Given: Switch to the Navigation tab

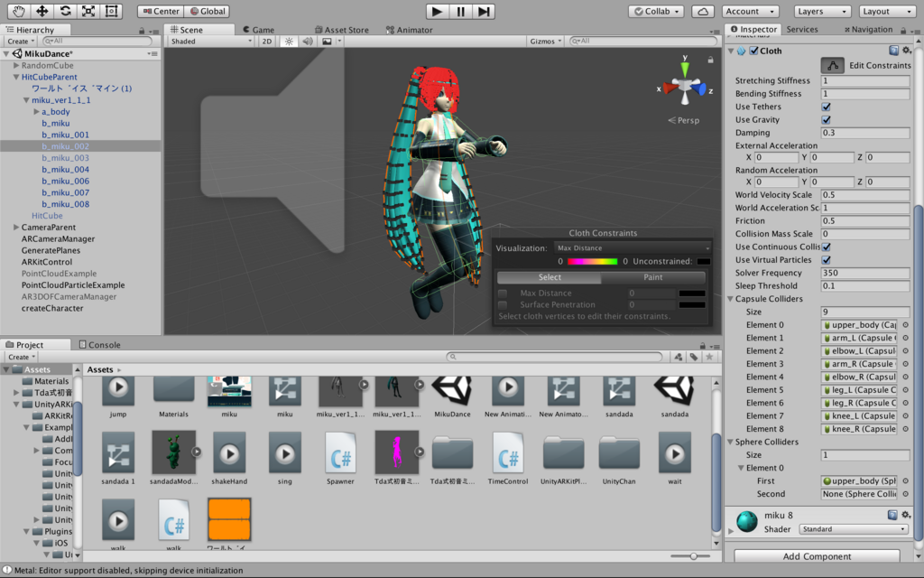Looking at the screenshot, I should [868, 30].
